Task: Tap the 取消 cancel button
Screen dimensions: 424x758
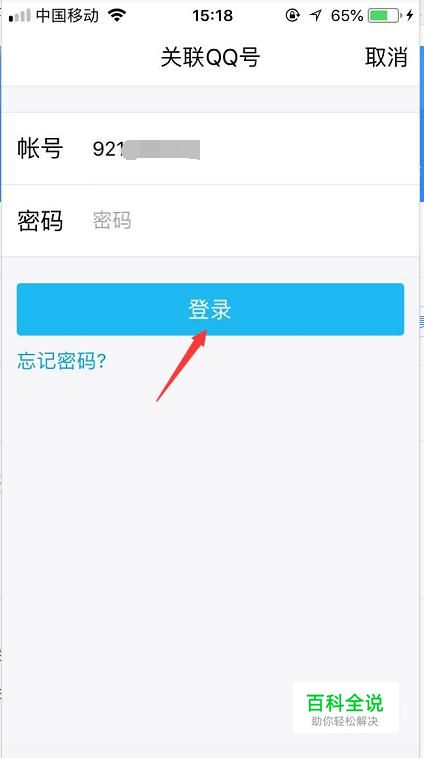Action: 386,58
